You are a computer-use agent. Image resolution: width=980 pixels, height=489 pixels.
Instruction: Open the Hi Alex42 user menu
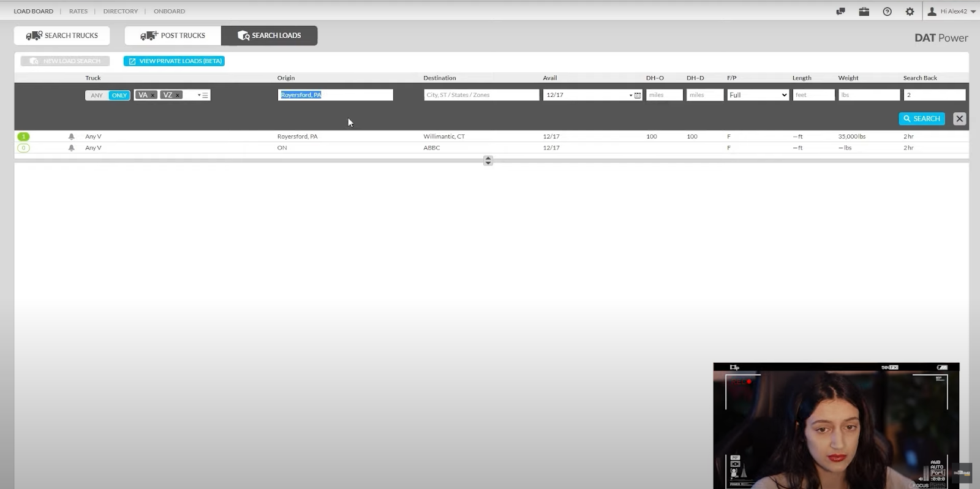pyautogui.click(x=952, y=12)
